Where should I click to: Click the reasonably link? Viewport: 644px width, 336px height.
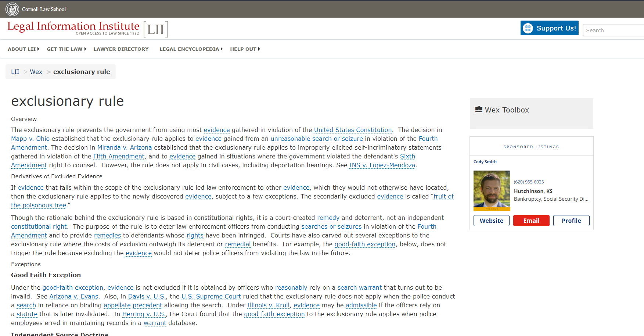pos(291,287)
